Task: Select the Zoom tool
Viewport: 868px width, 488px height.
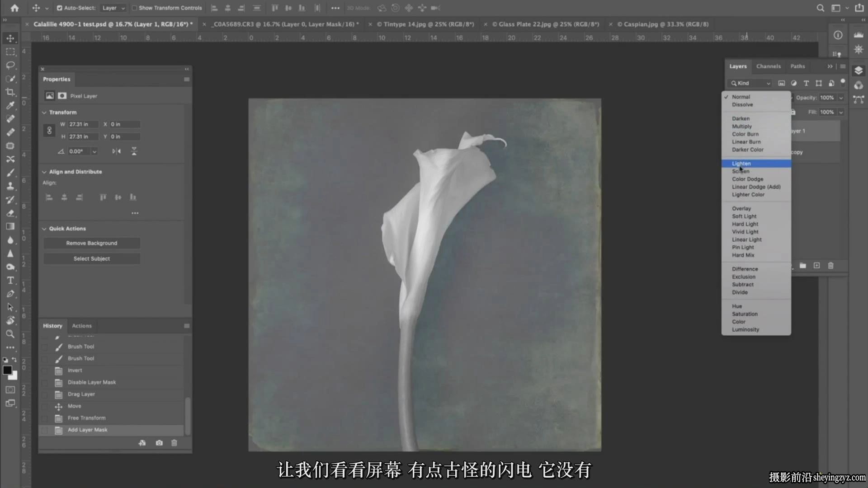Action: click(x=10, y=334)
